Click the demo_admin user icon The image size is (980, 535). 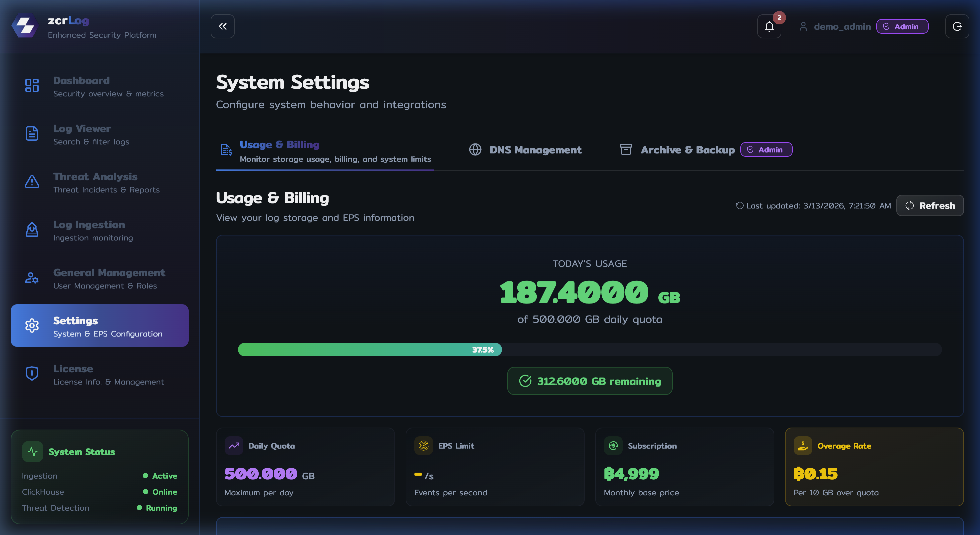[x=803, y=26]
